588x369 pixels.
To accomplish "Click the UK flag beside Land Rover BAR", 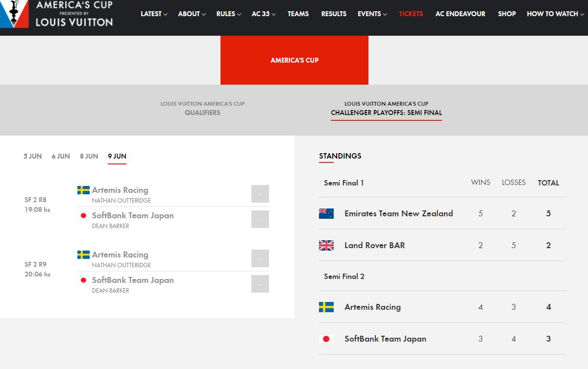I will (x=326, y=245).
